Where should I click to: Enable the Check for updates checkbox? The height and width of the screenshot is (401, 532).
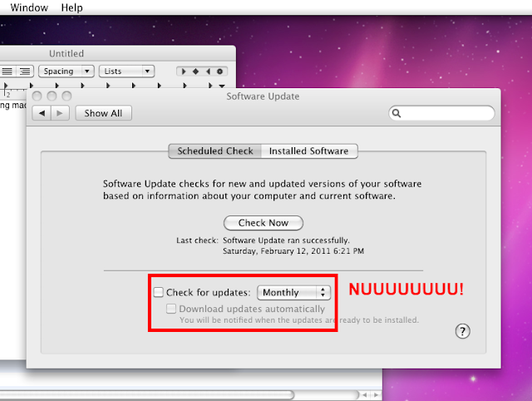pos(159,292)
